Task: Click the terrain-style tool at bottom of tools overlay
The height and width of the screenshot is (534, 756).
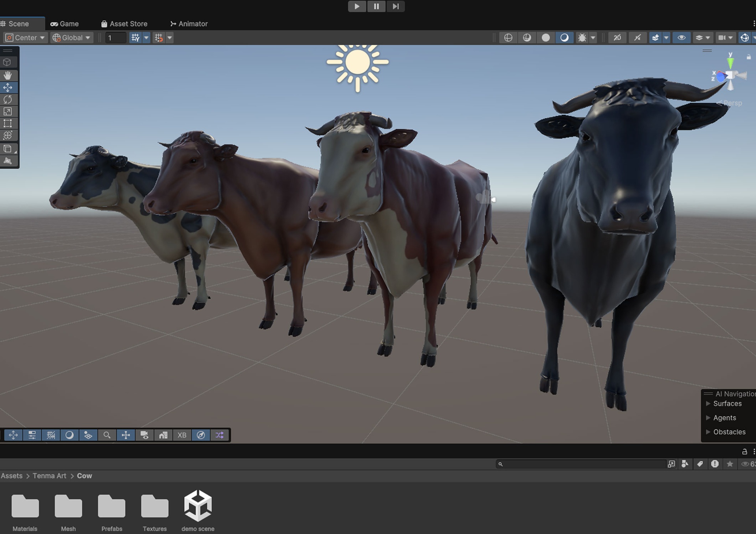Action: (8, 161)
